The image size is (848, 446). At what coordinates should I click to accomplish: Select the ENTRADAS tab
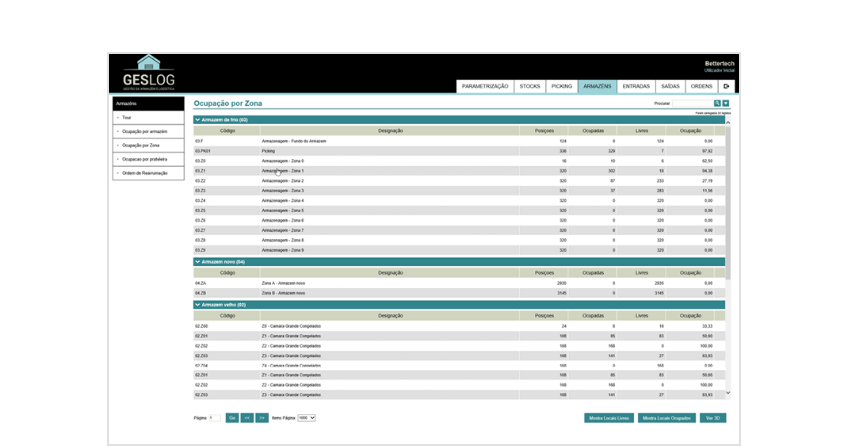coord(636,86)
